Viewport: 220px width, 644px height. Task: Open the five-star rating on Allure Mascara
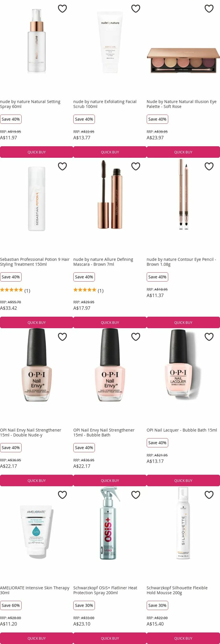pos(85,290)
